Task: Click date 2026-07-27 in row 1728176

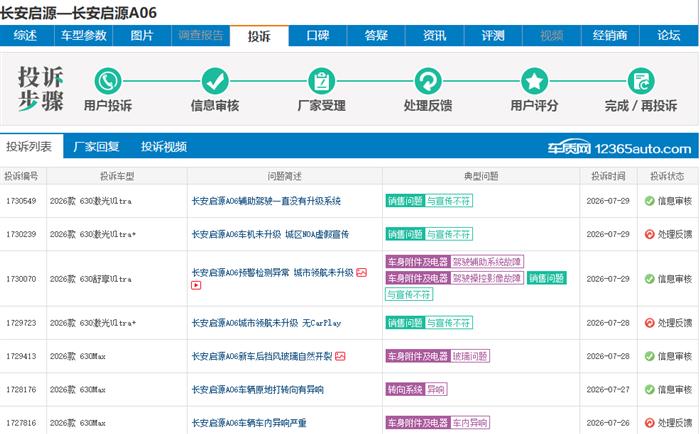Action: [608, 389]
